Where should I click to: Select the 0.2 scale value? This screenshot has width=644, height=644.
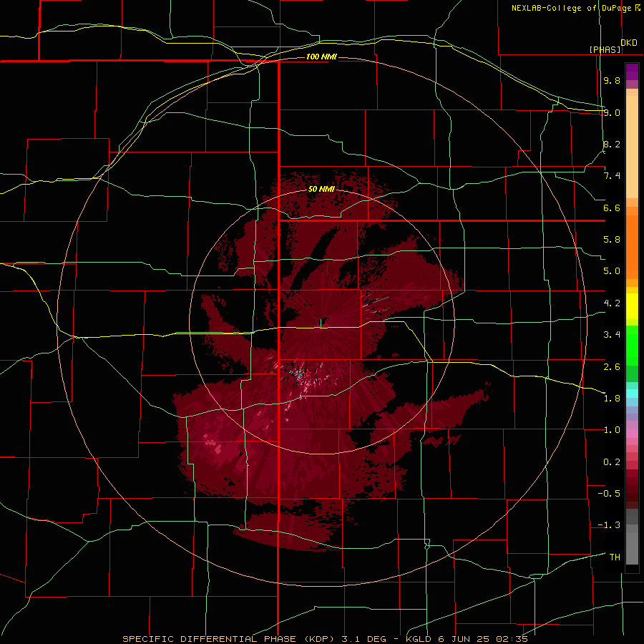pyautogui.click(x=612, y=462)
